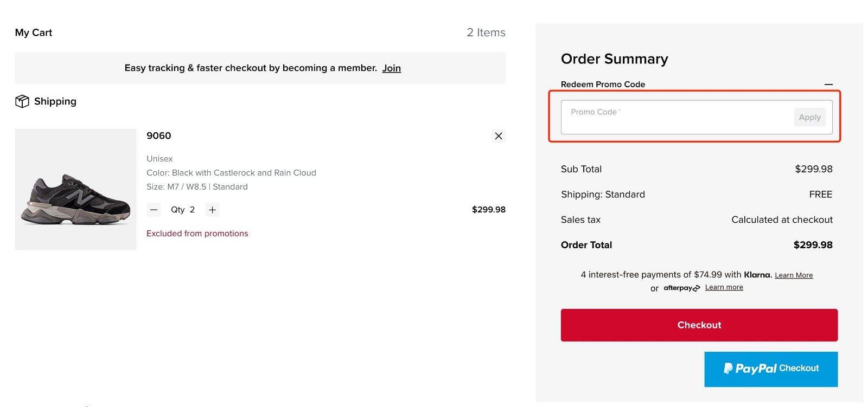Click the minus icon to decrease quantity
The width and height of the screenshot is (868, 407).
(x=154, y=209)
